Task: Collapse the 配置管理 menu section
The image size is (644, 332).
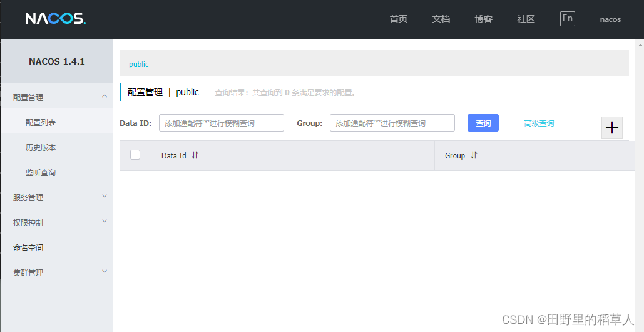Action: 57,96
